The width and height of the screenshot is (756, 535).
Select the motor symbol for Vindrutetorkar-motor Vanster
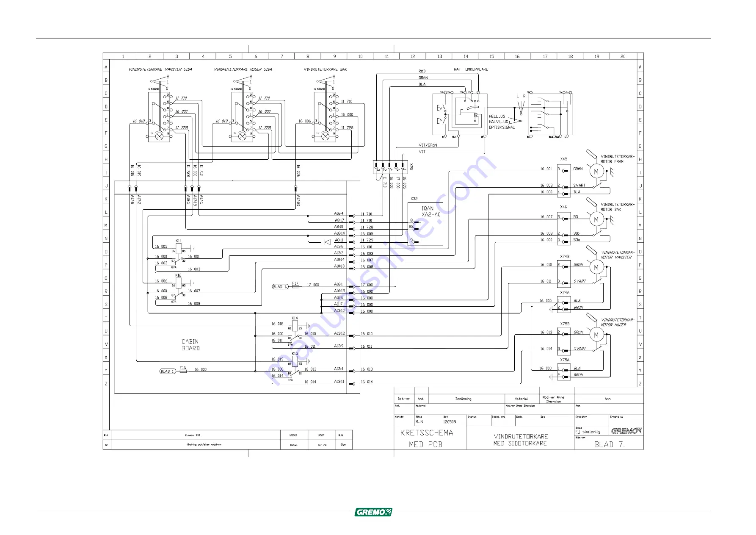(596, 267)
